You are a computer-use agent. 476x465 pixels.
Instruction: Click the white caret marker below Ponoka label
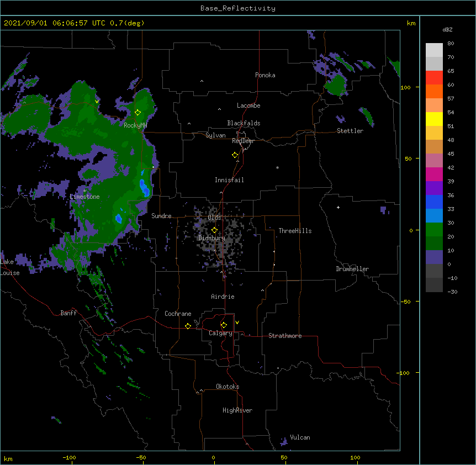tap(202, 81)
